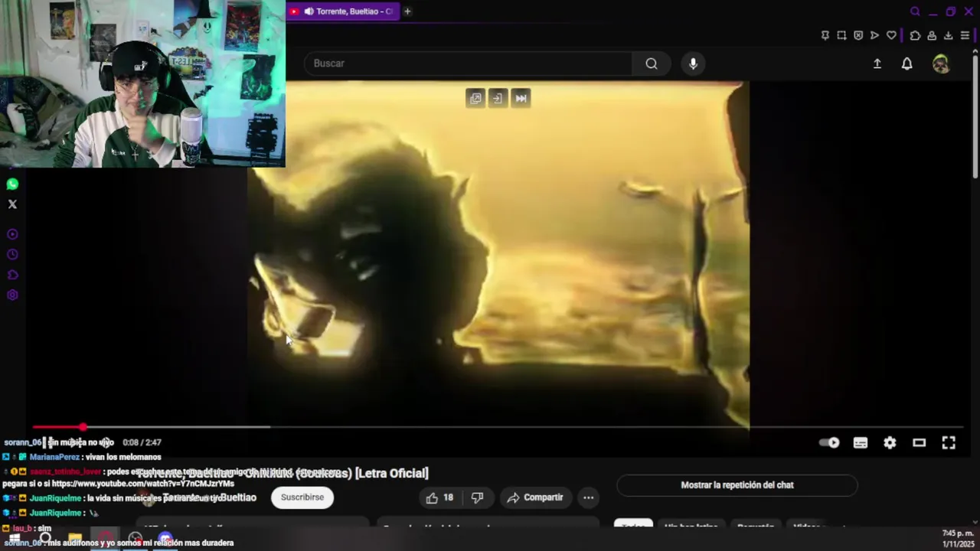
Task: Open X (Twitter) in the sidebar
Action: coord(12,204)
